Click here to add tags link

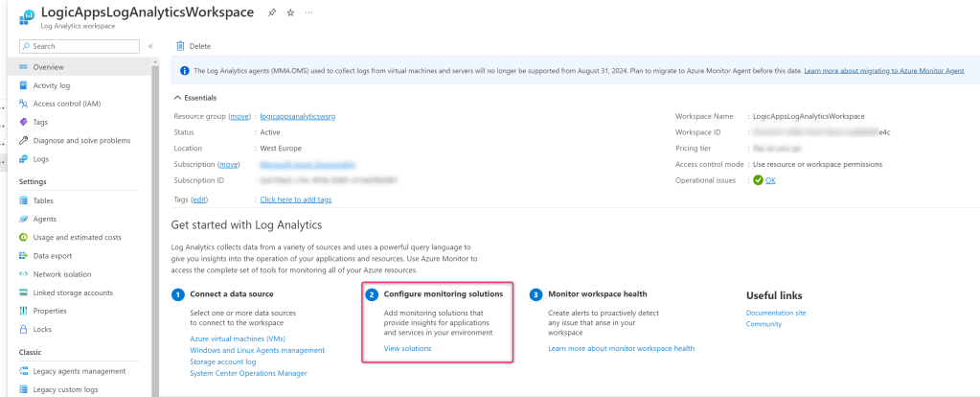tap(295, 199)
